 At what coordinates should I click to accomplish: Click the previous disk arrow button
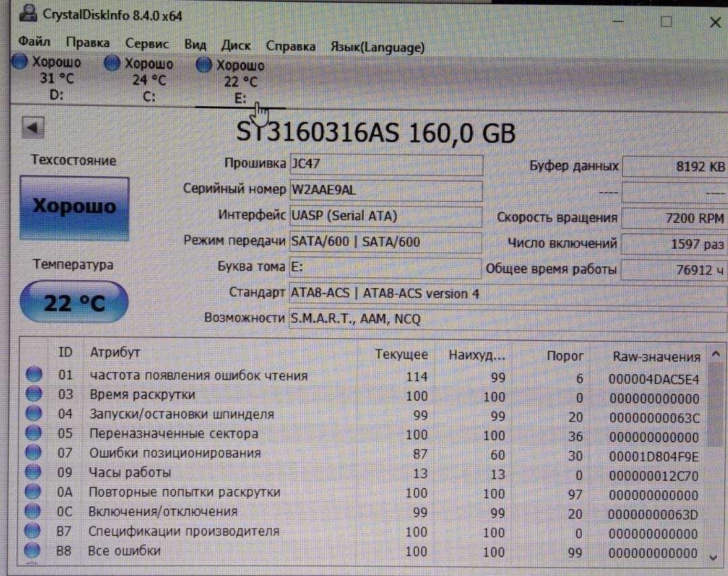(x=33, y=127)
